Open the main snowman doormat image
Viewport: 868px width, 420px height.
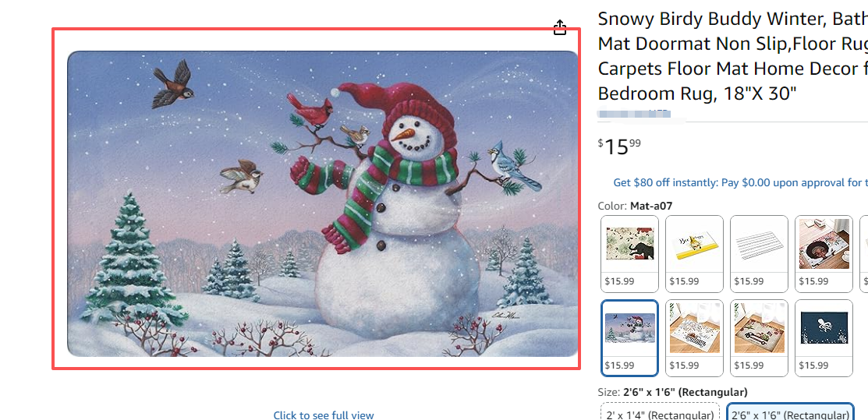tap(323, 203)
